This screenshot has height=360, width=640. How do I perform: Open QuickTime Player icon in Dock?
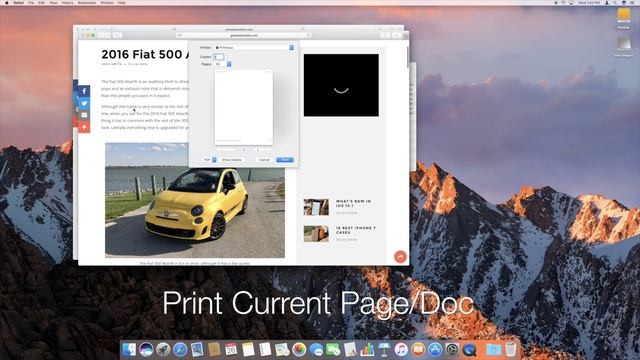click(x=469, y=350)
